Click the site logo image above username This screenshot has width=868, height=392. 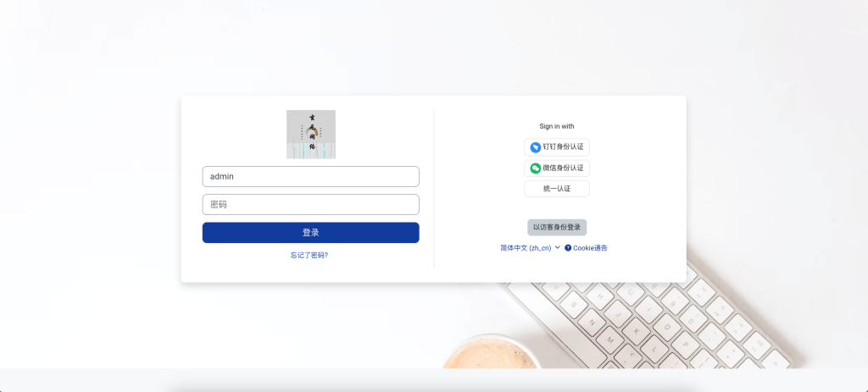click(x=311, y=135)
